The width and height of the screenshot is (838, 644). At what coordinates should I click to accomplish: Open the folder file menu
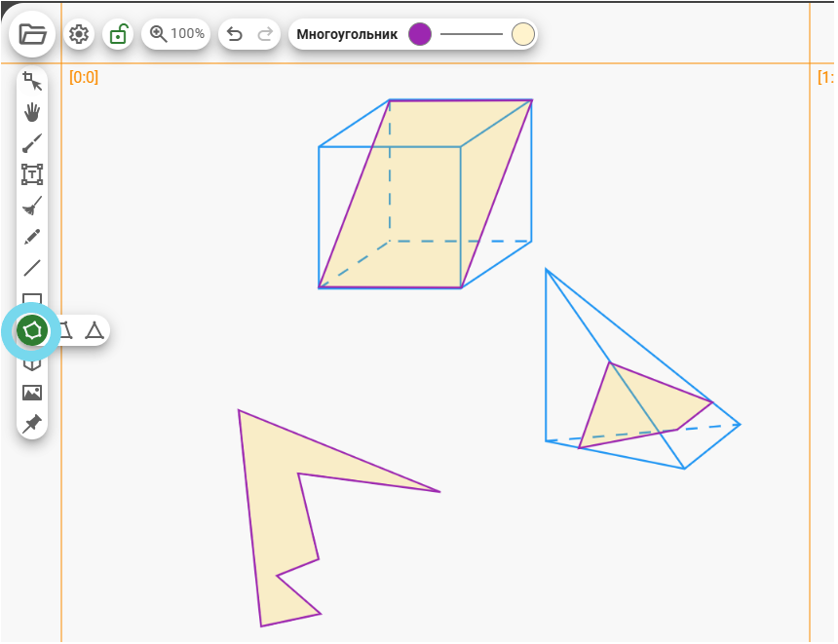[33, 34]
